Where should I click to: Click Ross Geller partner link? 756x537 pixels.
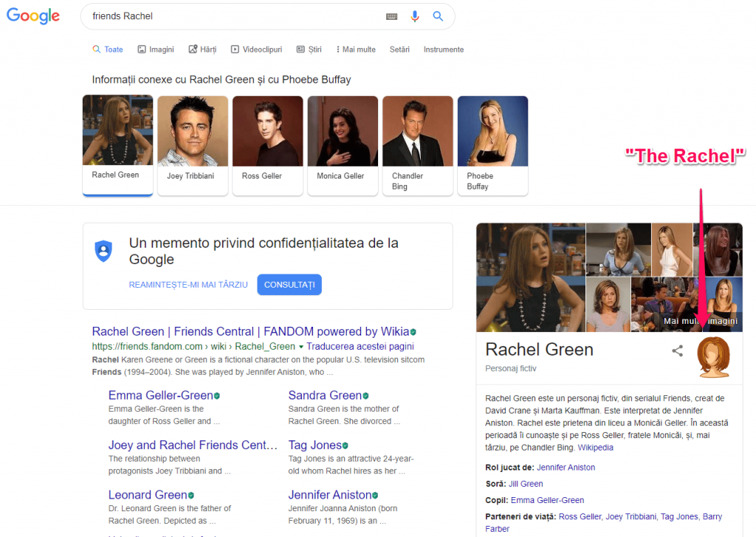click(x=580, y=517)
